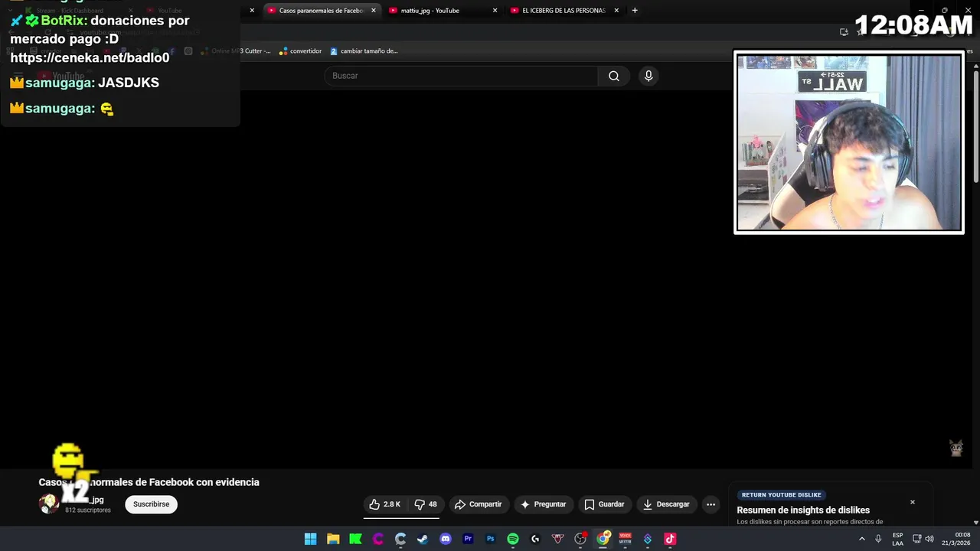Open Voicemeeter from the taskbar

626,539
